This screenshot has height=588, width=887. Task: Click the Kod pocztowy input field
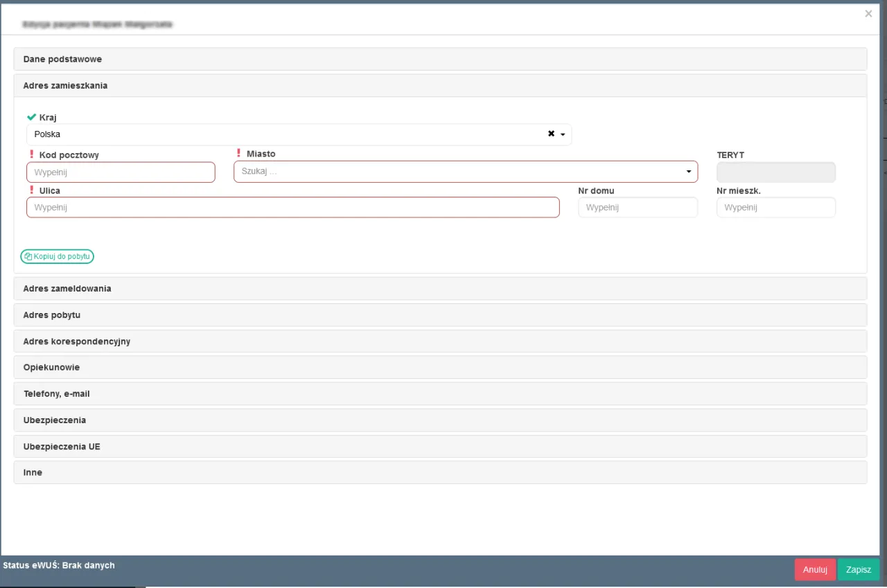pos(121,172)
